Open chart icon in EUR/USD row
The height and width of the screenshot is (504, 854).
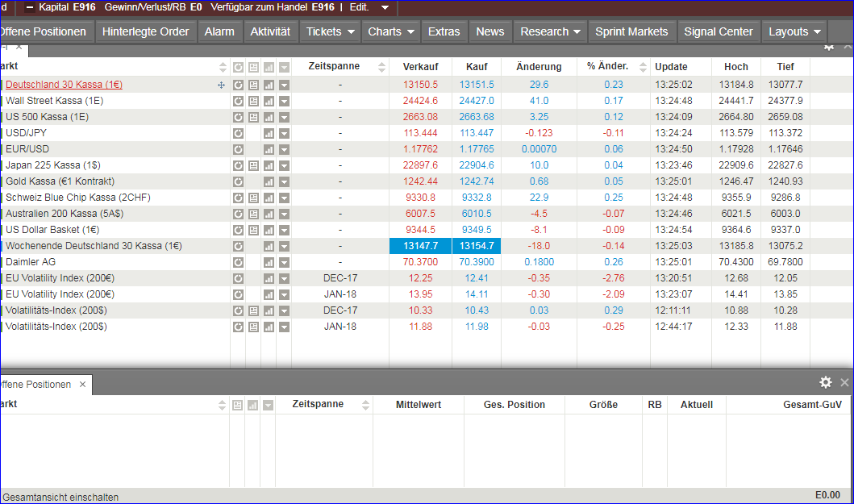pos(269,149)
